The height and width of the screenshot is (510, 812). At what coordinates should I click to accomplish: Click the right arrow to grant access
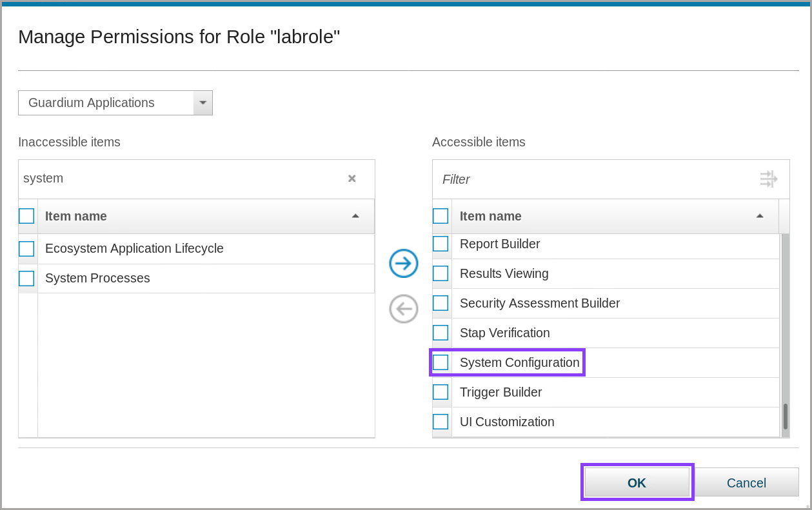[x=404, y=264]
